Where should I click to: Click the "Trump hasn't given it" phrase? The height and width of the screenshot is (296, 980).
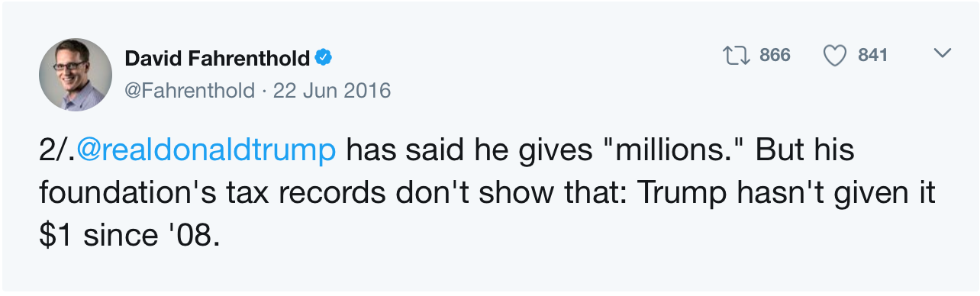[785, 193]
